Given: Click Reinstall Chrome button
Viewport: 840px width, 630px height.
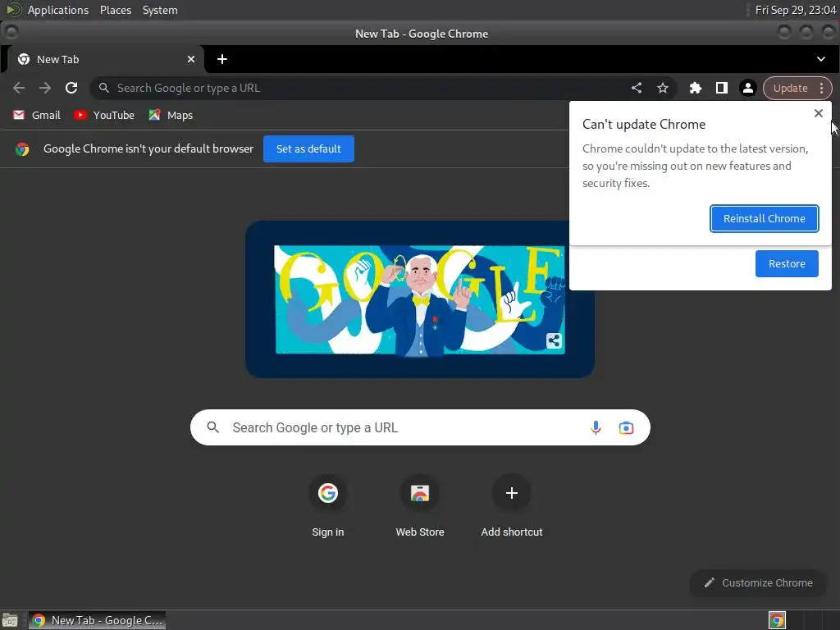Looking at the screenshot, I should pos(764,218).
